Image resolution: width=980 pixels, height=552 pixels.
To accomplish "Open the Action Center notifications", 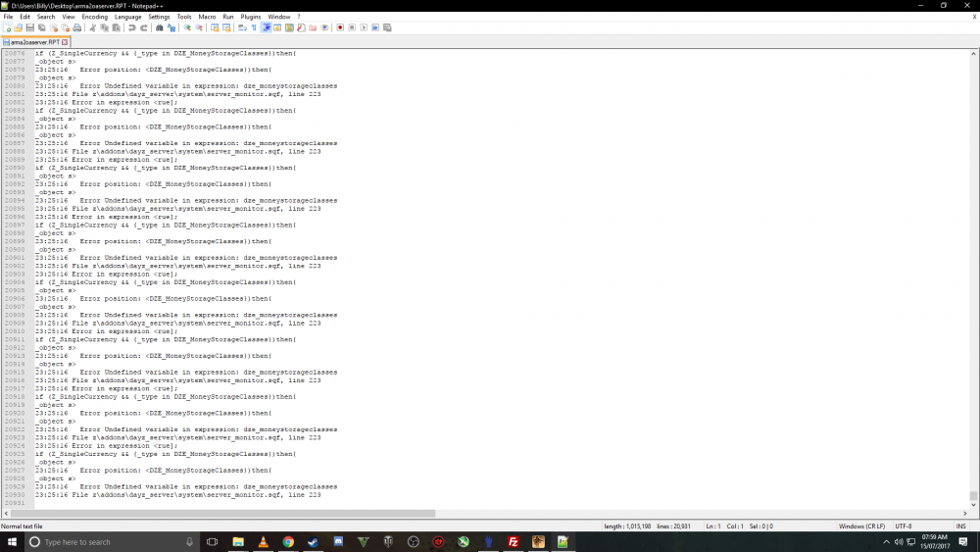I will click(x=963, y=542).
